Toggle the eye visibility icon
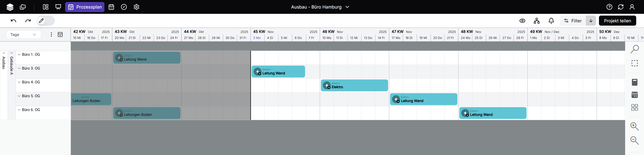644x155 pixels. point(522,21)
